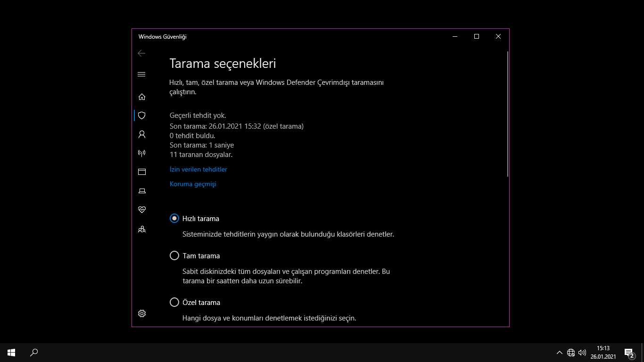The width and height of the screenshot is (644, 362).
Task: Go back using the arrow icon
Action: pyautogui.click(x=141, y=53)
